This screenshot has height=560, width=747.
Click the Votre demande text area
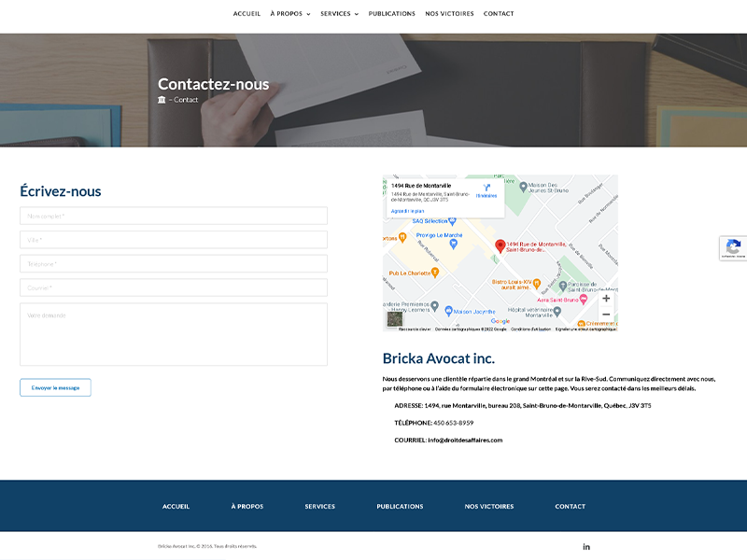174,334
